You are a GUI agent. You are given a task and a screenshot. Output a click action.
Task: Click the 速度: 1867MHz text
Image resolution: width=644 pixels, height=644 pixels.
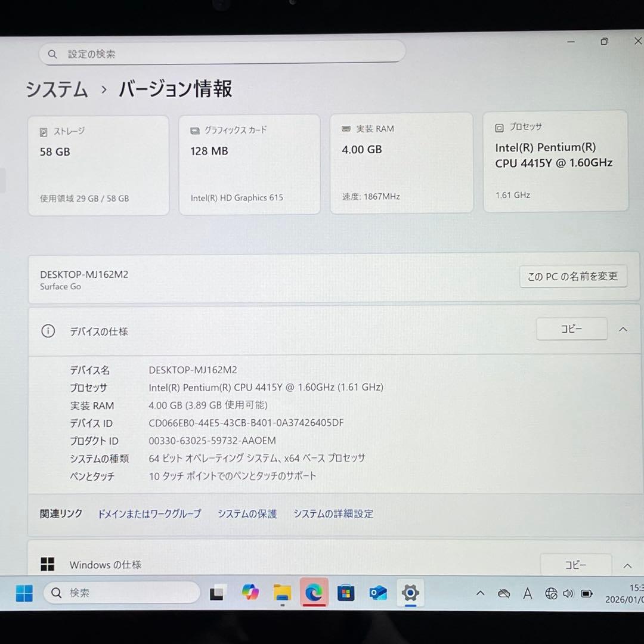[371, 196]
